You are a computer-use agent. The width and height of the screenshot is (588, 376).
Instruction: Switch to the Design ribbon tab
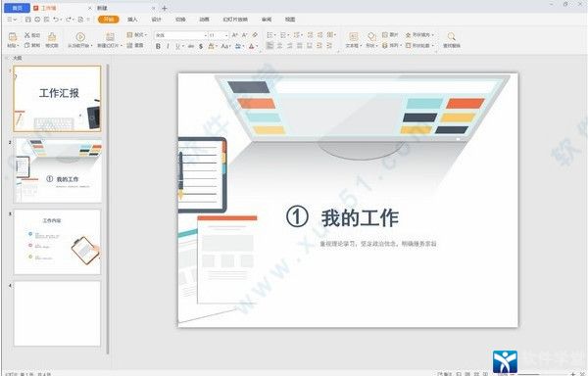(157, 20)
